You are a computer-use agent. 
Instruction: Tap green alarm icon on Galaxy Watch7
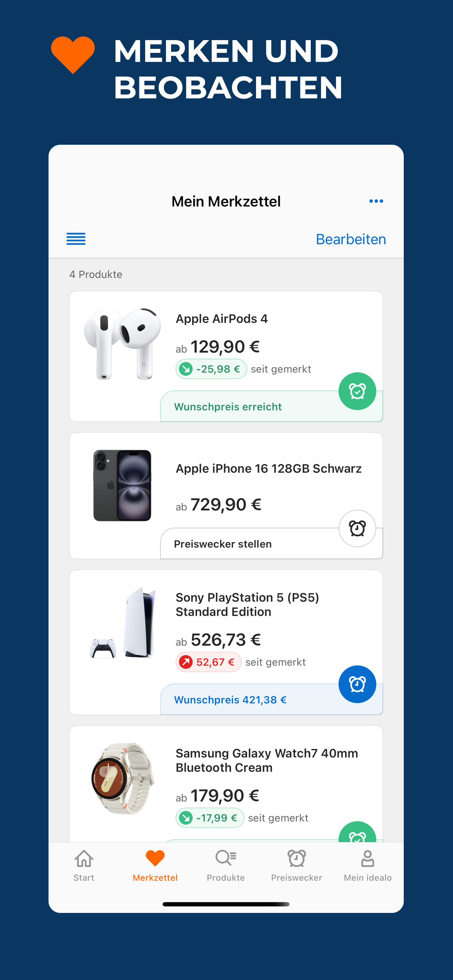pyautogui.click(x=357, y=832)
